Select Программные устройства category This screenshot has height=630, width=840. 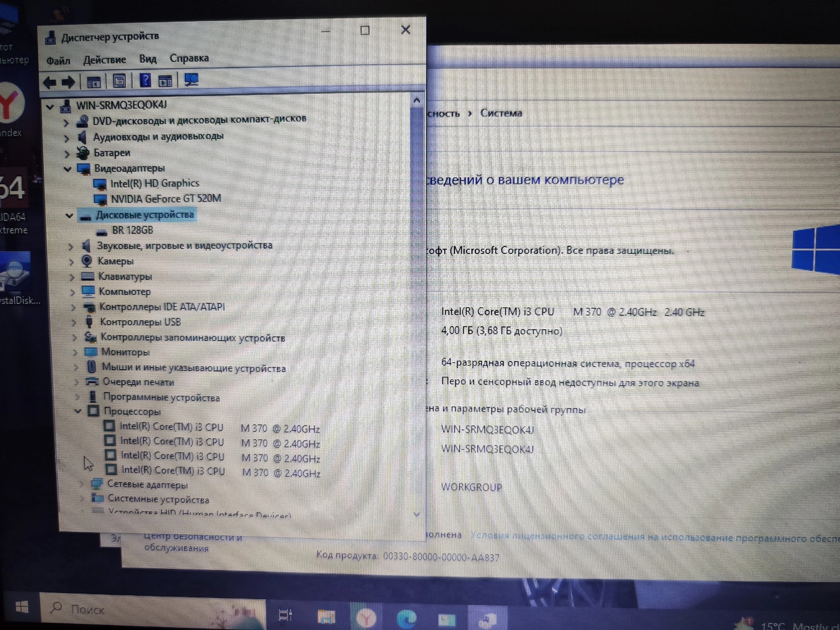[162, 397]
